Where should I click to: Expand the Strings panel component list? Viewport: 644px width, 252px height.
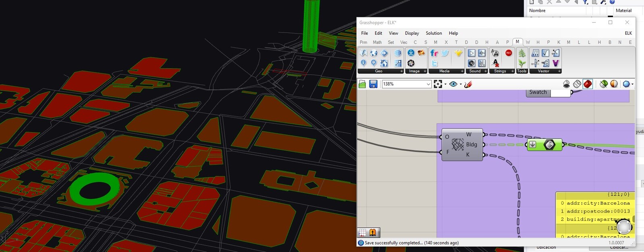click(512, 71)
